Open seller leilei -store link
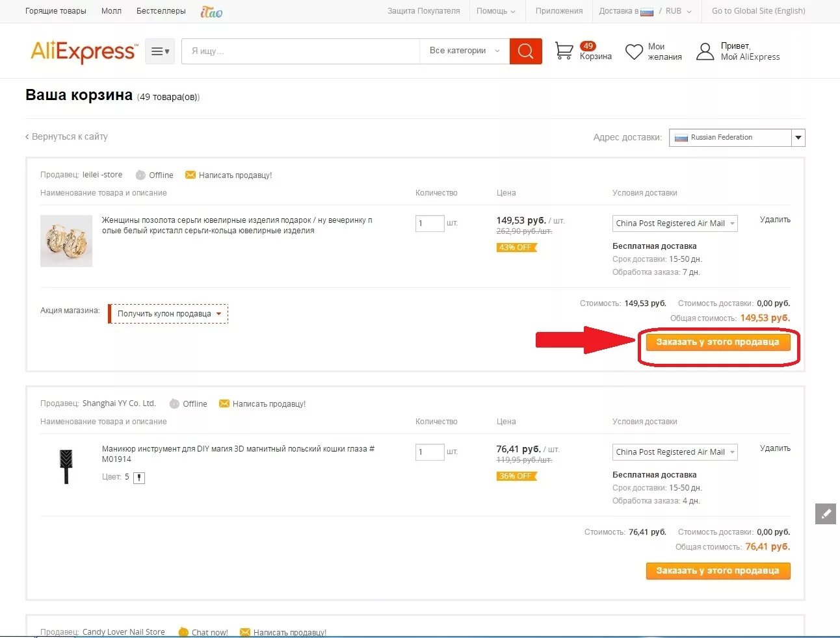This screenshot has width=840, height=638. [x=102, y=175]
